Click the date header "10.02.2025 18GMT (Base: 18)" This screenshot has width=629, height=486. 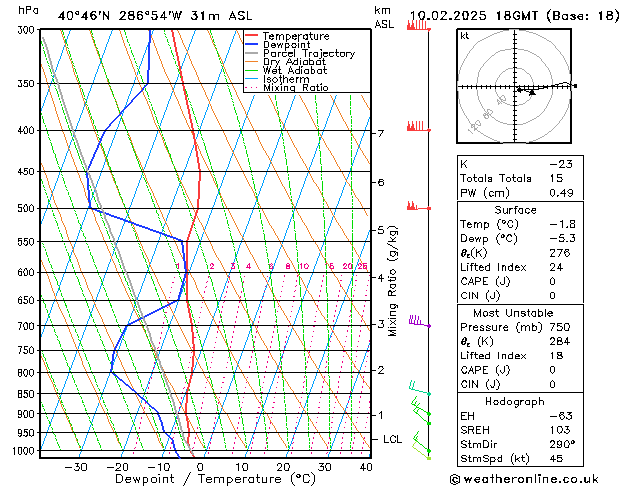tap(515, 16)
